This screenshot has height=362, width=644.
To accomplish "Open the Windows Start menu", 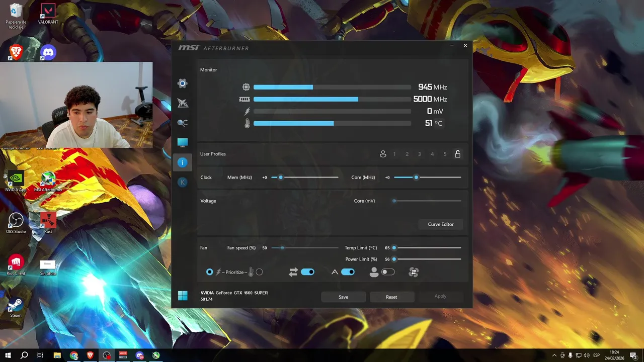I will (8, 355).
